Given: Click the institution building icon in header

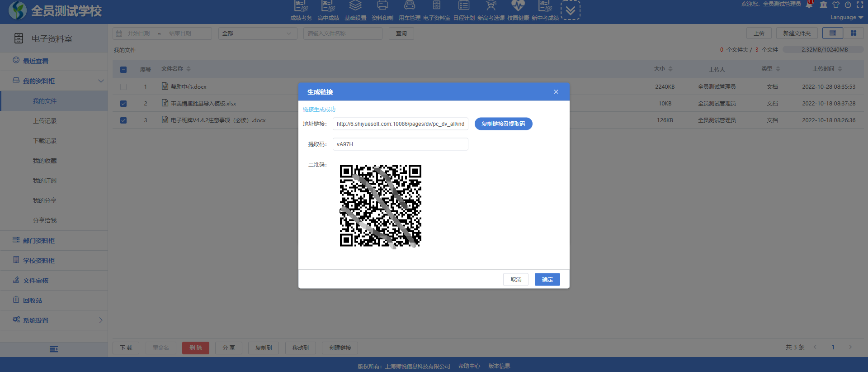Looking at the screenshot, I should (824, 5).
